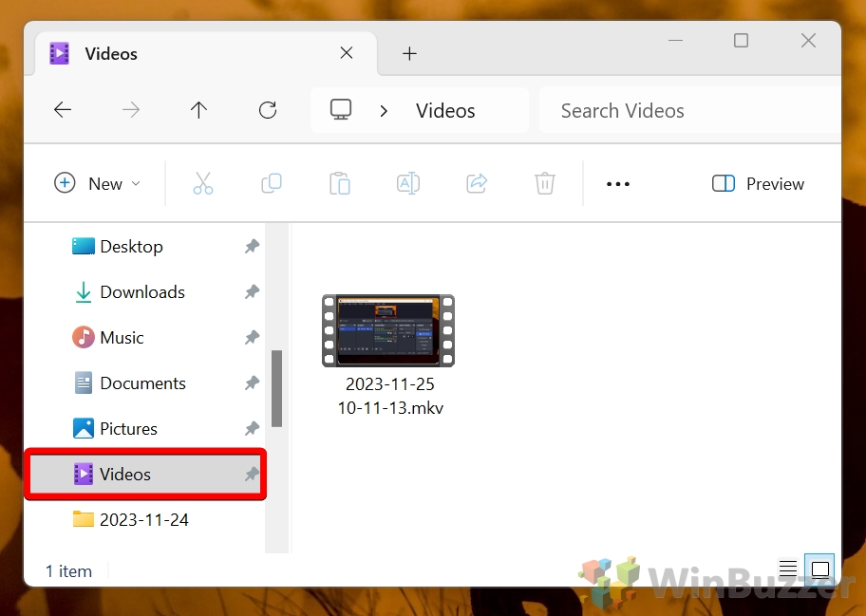Click the Videos breadcrumb in address bar
The height and width of the screenshot is (616, 866).
(x=445, y=111)
